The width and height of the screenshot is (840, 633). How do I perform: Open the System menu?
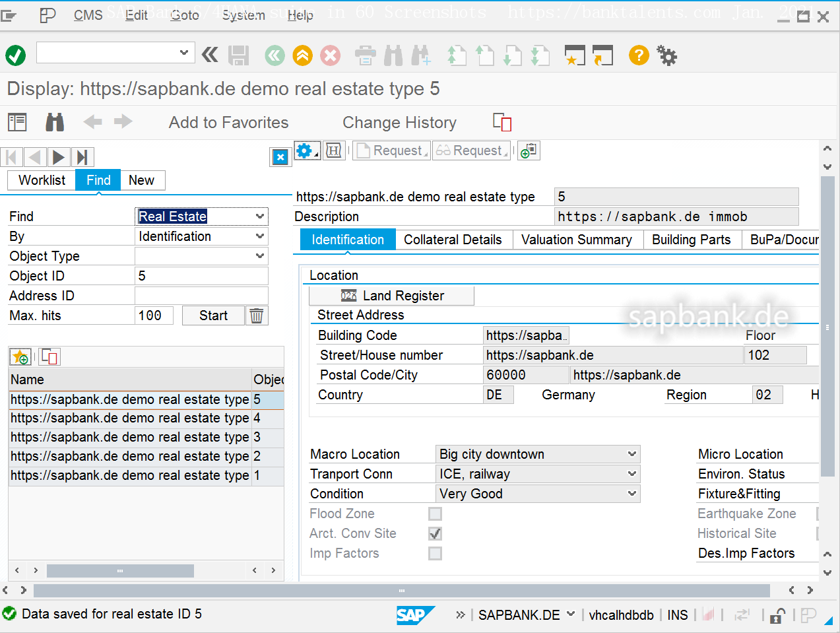(x=243, y=15)
